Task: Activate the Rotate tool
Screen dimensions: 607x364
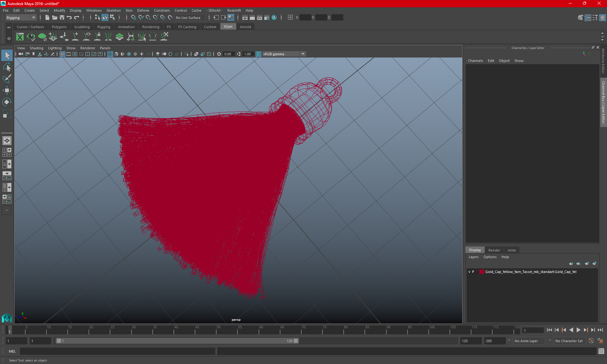Action: point(7,102)
